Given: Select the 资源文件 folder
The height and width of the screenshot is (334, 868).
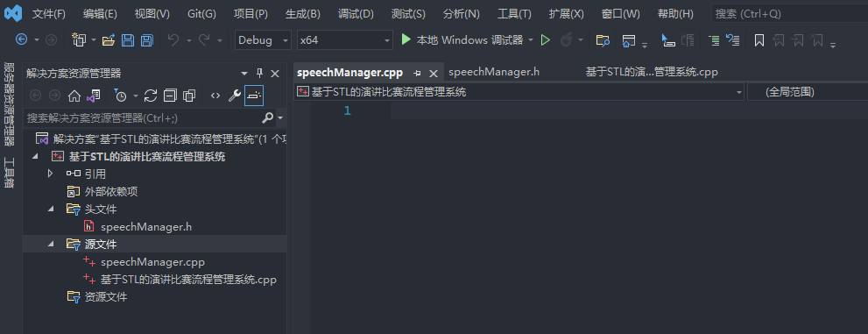Looking at the screenshot, I should [106, 297].
